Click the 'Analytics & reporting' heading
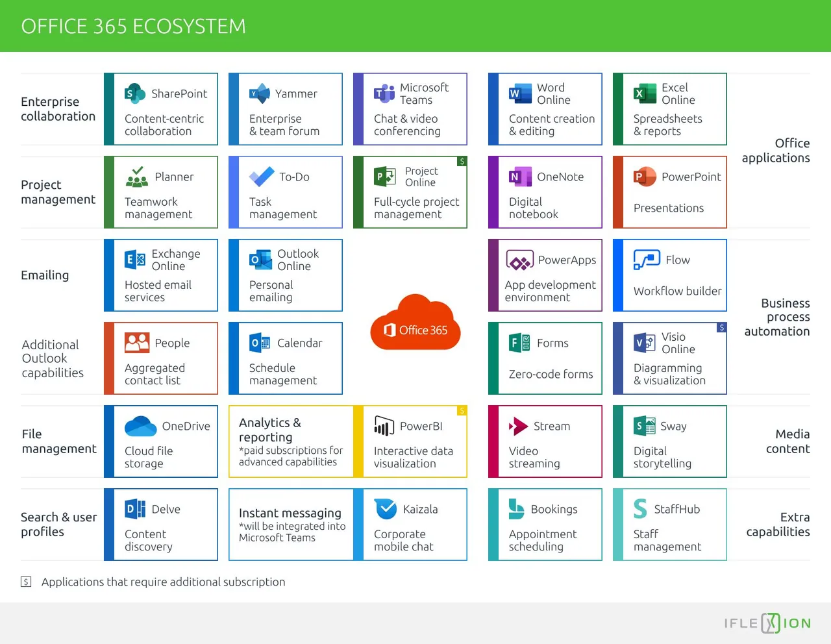Screen dimensions: 831x644 269,430
